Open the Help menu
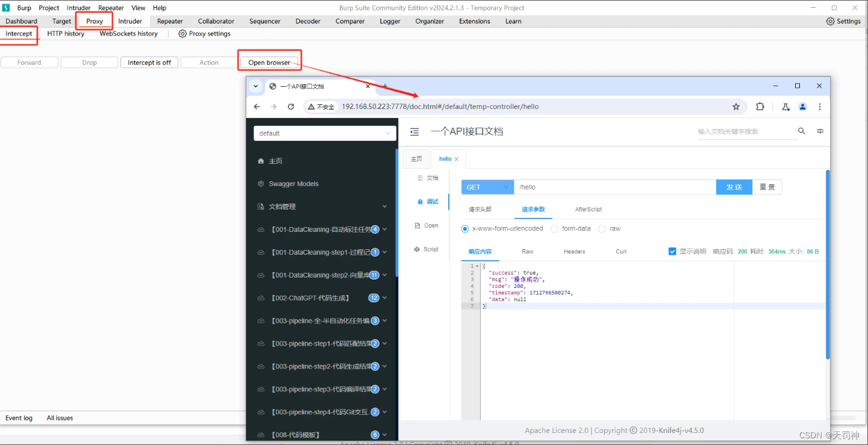The image size is (868, 445). 160,8
